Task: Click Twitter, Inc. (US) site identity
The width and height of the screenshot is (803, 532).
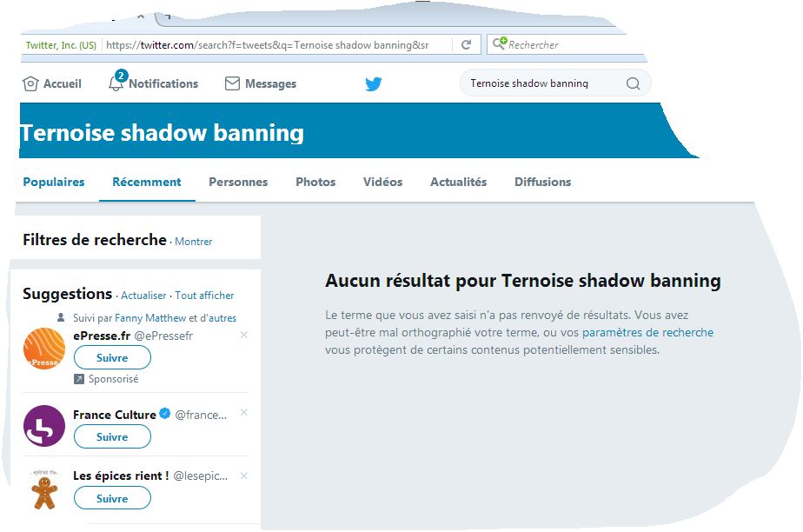Action: (61, 45)
